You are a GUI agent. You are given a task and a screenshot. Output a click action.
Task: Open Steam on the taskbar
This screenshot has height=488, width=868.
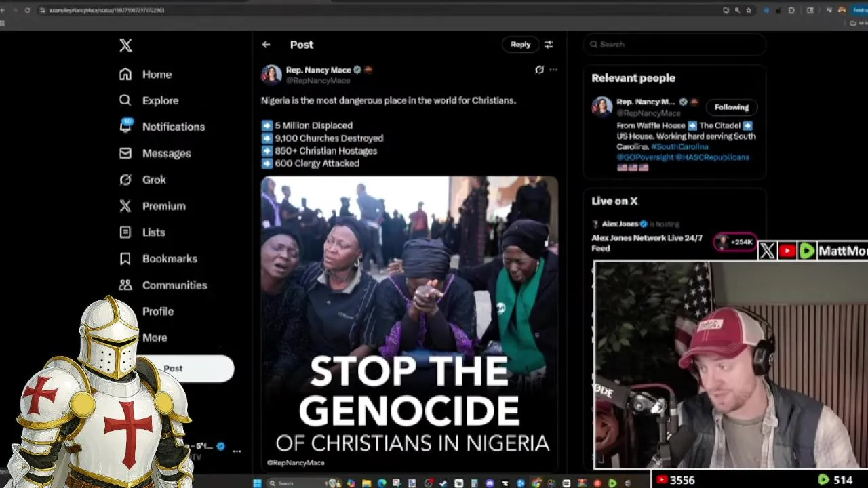click(443, 483)
